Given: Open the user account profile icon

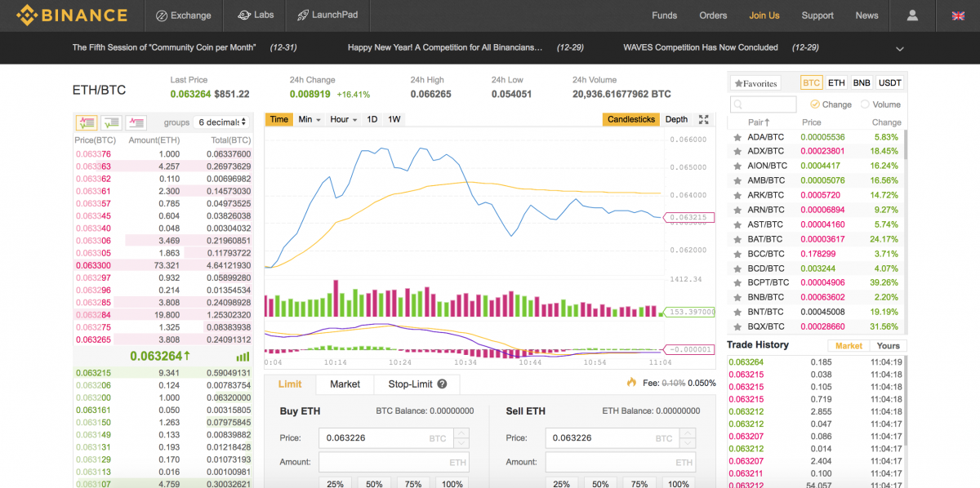Looking at the screenshot, I should (x=912, y=16).
